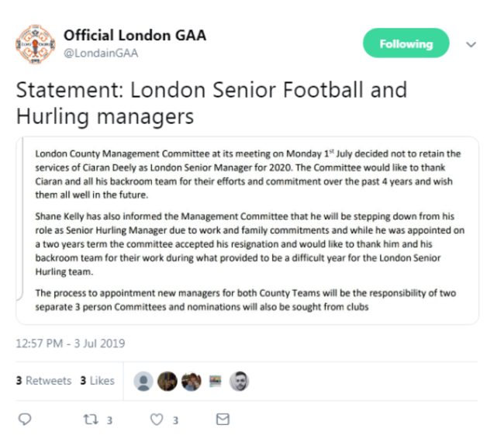Click the second dark liker avatar
Viewport: 504px width, 439px height.
pyautogui.click(x=167, y=381)
